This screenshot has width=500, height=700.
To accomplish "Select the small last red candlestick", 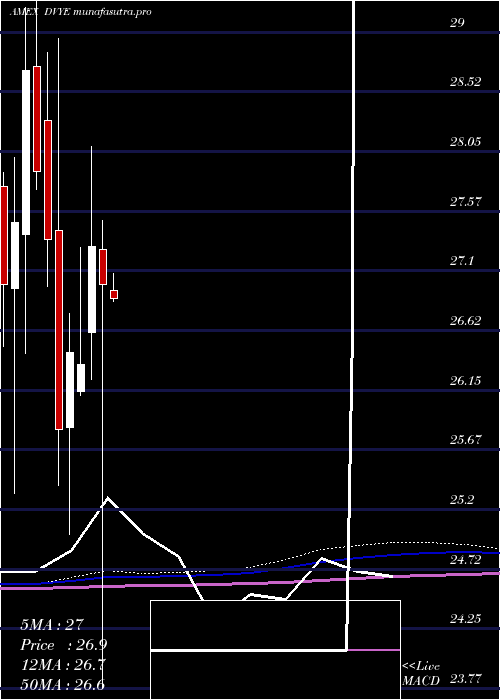I will pos(114,295).
